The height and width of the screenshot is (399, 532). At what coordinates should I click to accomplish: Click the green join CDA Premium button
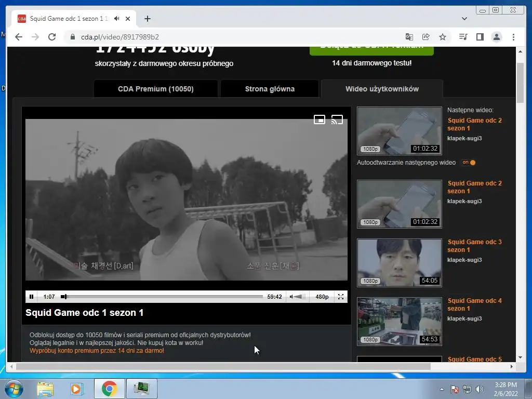371,50
